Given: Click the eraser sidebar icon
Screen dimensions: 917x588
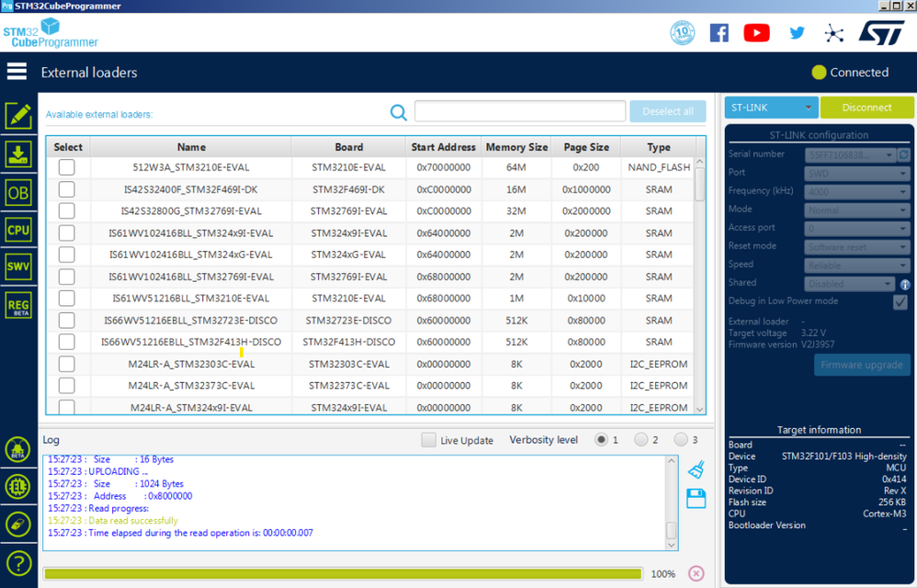Looking at the screenshot, I should click(18, 525).
